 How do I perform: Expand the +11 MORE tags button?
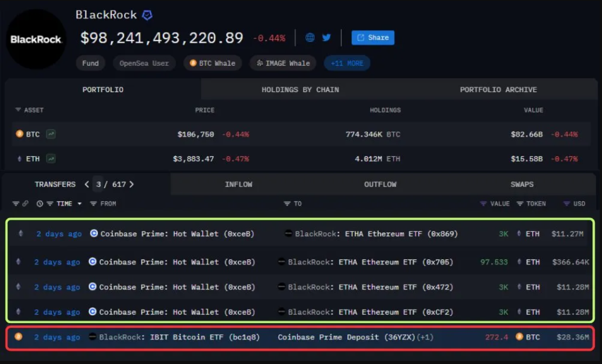pos(347,63)
